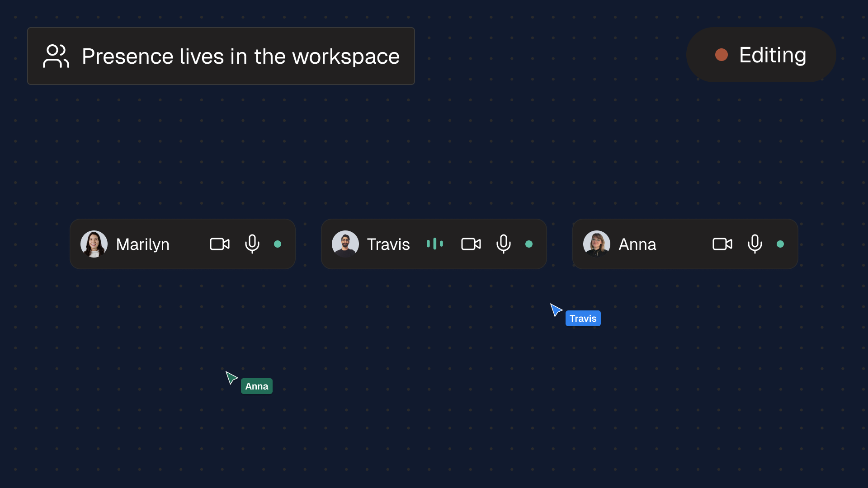868x488 pixels.
Task: Toggle Anna's microphone icon
Action: pyautogui.click(x=755, y=244)
